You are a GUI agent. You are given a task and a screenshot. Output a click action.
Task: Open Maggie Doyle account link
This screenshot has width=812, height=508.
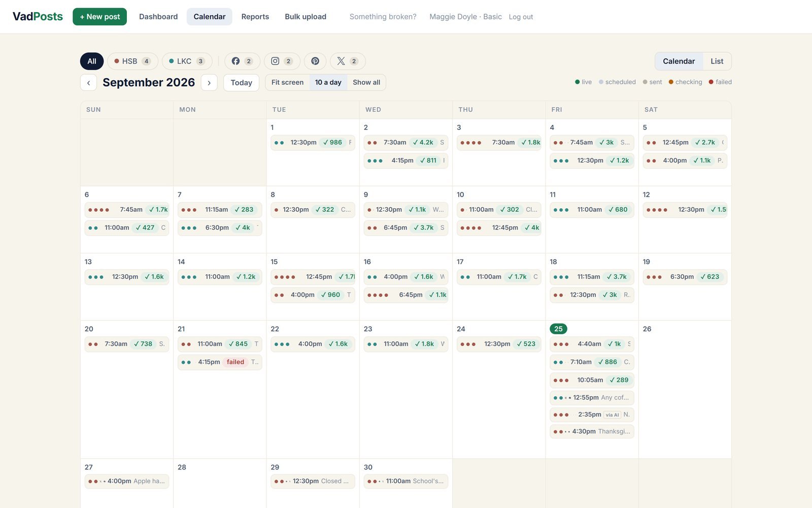click(x=465, y=17)
